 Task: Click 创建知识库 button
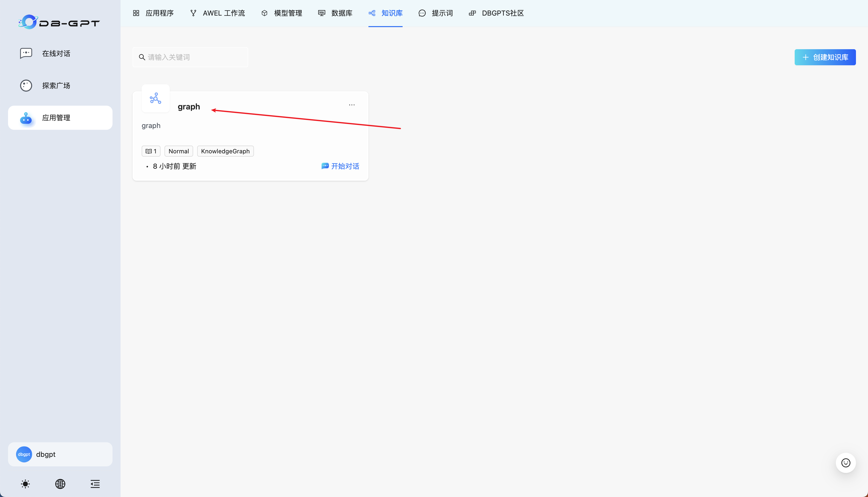coord(825,57)
